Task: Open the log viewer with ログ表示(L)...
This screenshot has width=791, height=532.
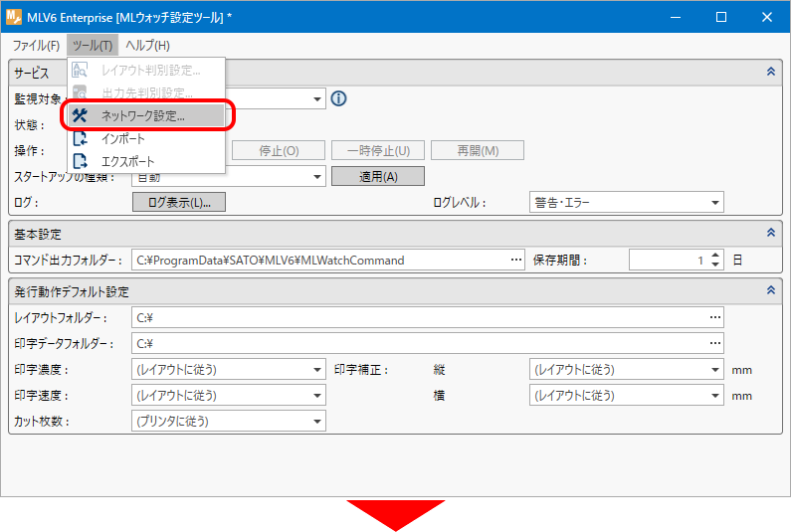Action: tap(179, 202)
